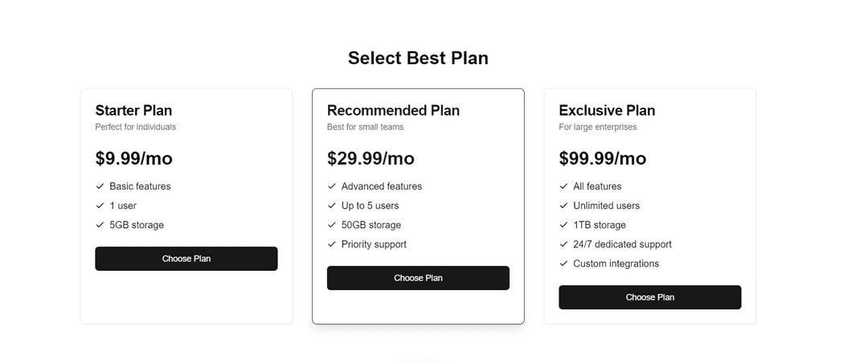
Task: Choose the Starter Plan button
Action: click(x=186, y=259)
